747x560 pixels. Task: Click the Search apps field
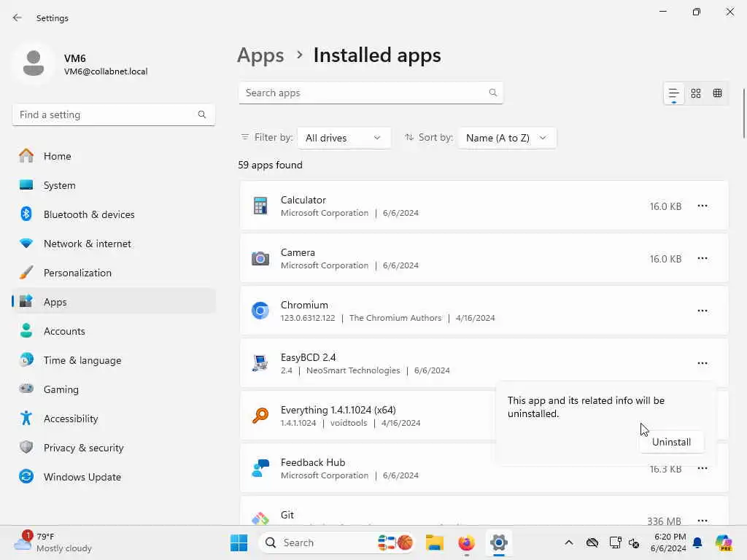tap(371, 93)
